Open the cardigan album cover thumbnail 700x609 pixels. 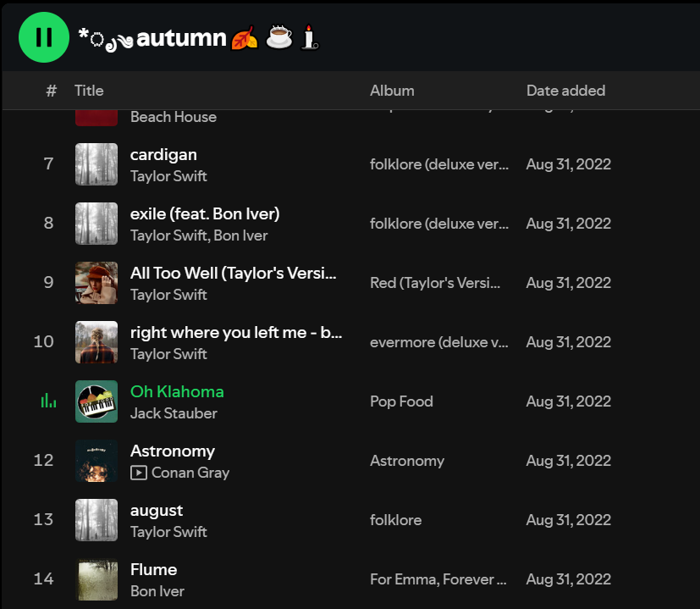click(96, 164)
